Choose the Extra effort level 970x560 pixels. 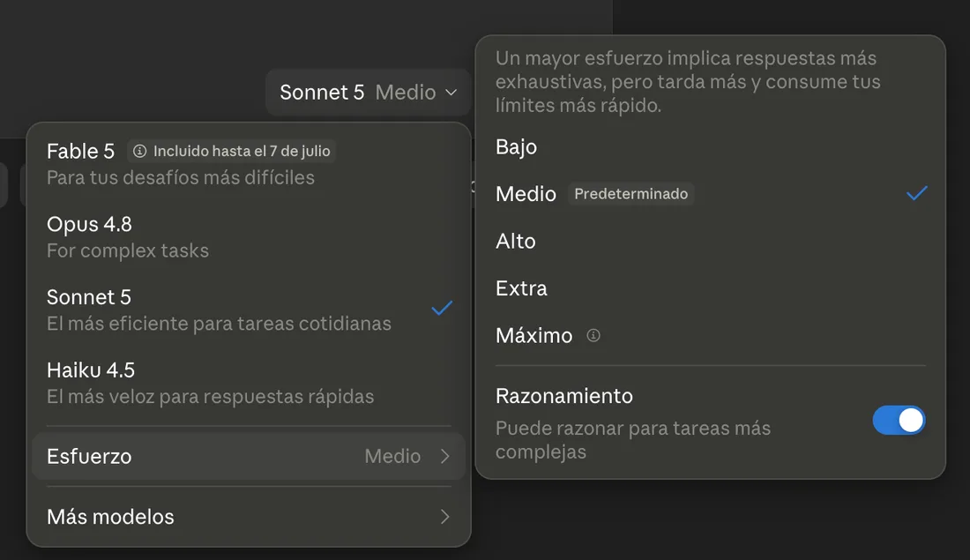pos(710,287)
